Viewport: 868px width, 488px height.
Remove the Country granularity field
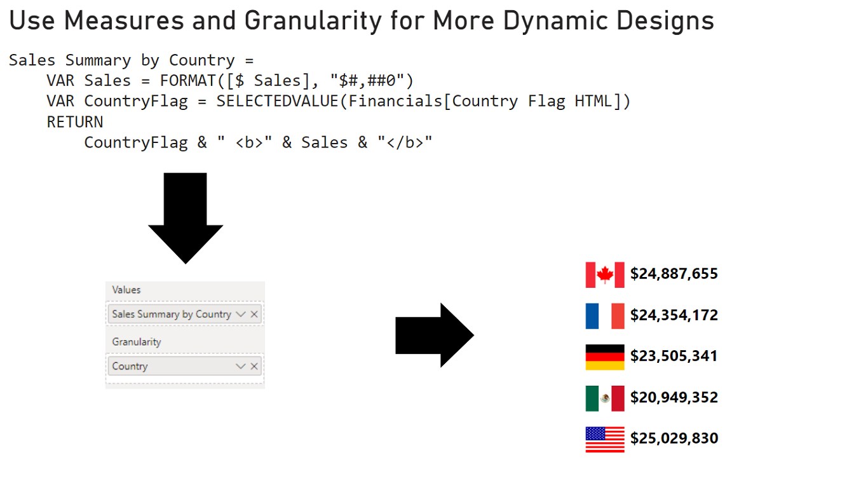[254, 366]
